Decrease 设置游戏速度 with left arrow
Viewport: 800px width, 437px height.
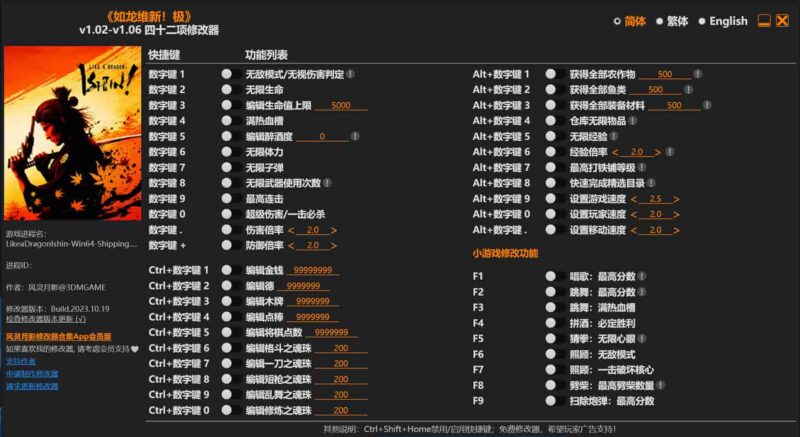tap(634, 199)
